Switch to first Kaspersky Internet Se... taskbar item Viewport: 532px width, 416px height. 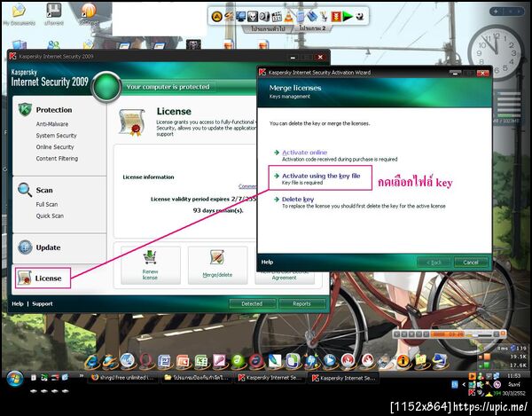270,378
